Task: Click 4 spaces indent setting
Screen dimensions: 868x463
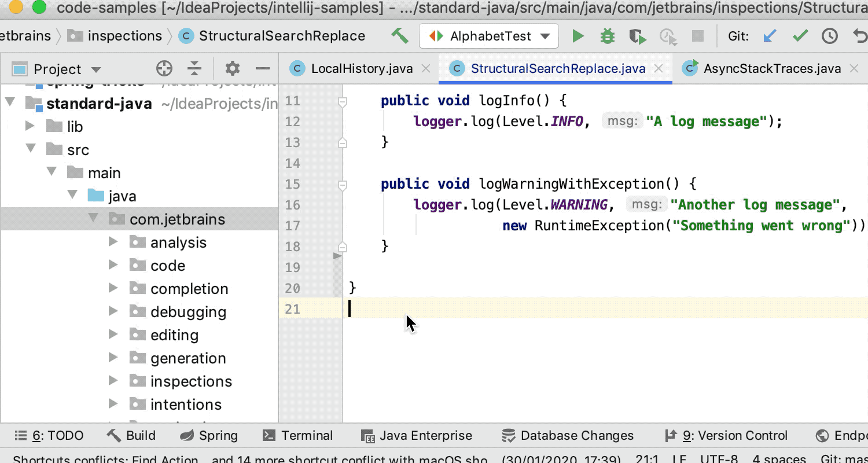Action: pos(779,459)
